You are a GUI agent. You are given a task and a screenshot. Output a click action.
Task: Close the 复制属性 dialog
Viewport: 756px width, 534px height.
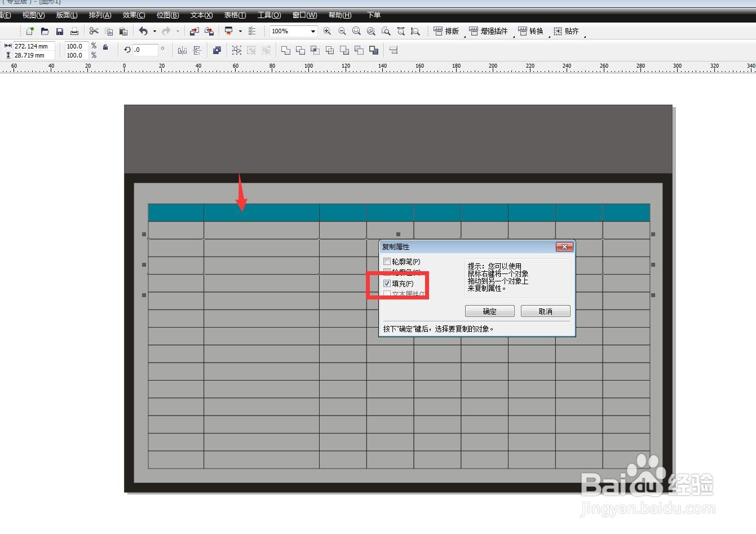[564, 247]
